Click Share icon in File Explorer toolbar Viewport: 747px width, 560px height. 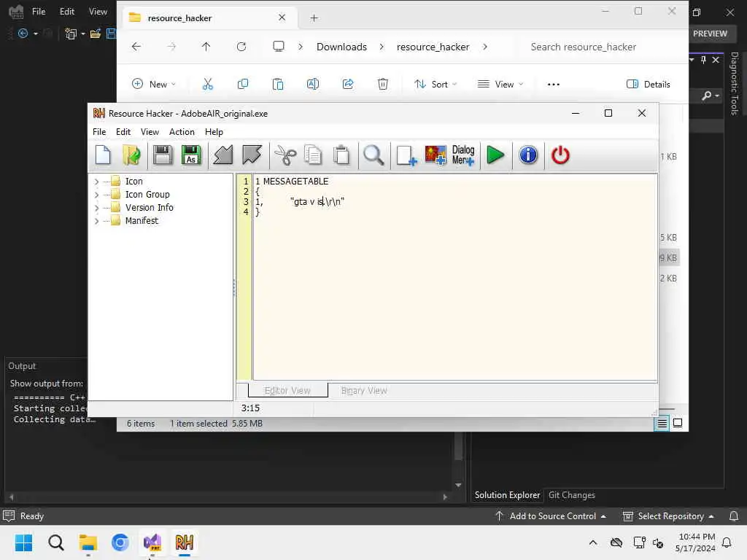click(348, 85)
